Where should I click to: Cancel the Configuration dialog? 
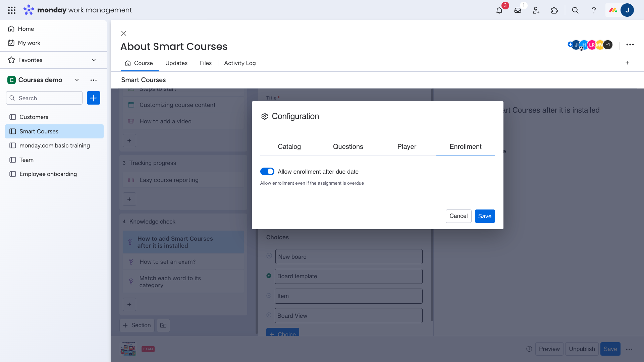(x=459, y=216)
